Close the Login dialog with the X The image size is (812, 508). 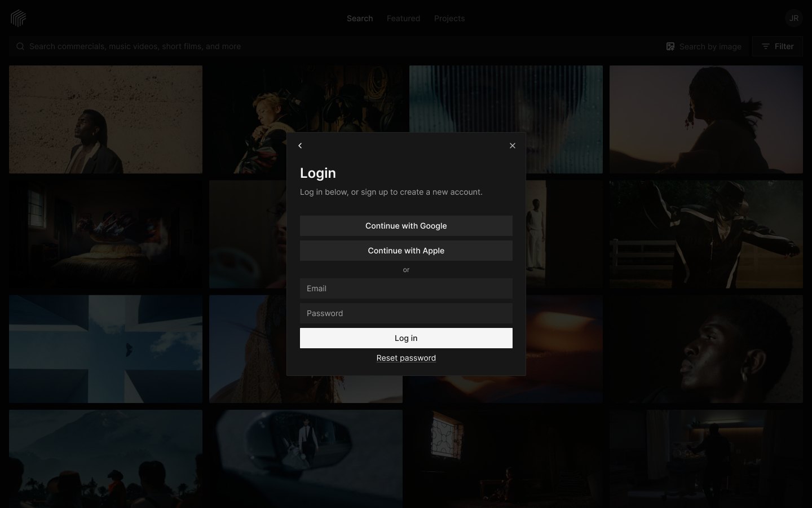[513, 146]
